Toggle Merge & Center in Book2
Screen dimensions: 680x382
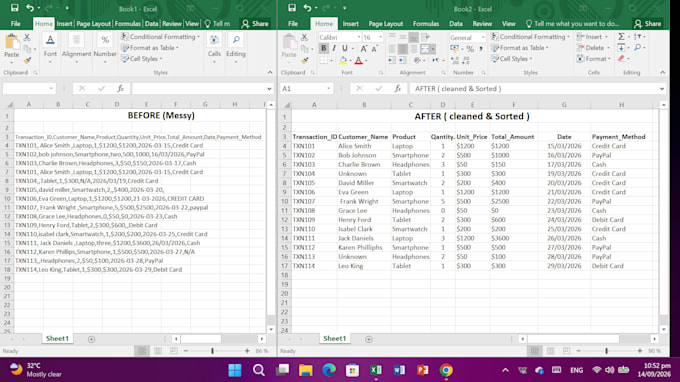[x=425, y=49]
